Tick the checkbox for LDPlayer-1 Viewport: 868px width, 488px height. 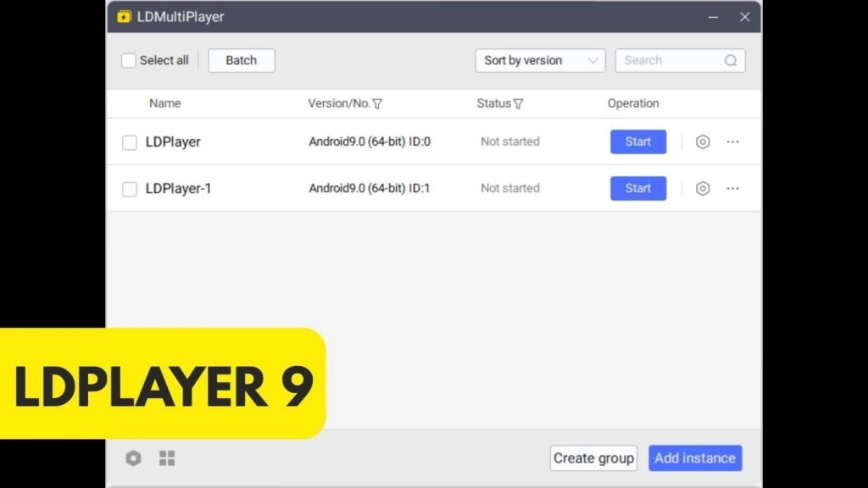(x=130, y=189)
